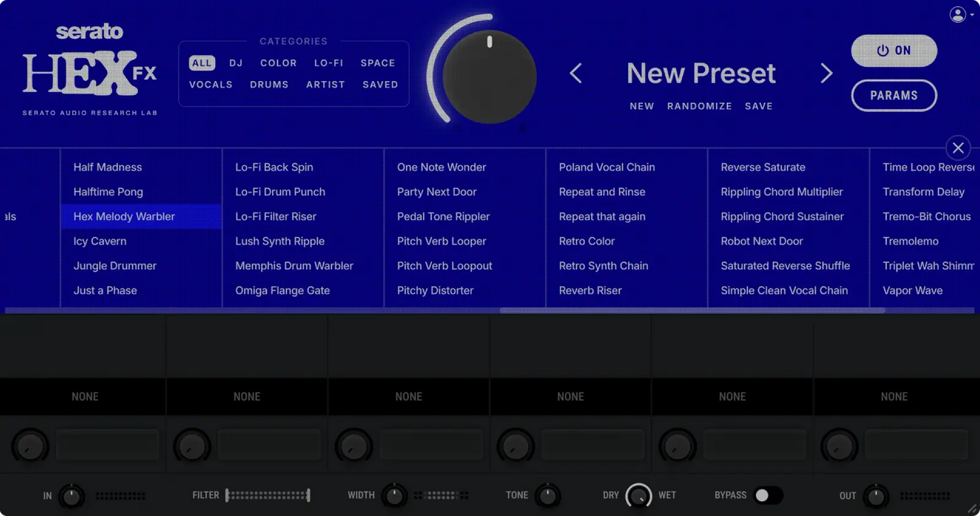Turn off the plugin with the ON toggle
This screenshot has height=516, width=980.
(894, 50)
